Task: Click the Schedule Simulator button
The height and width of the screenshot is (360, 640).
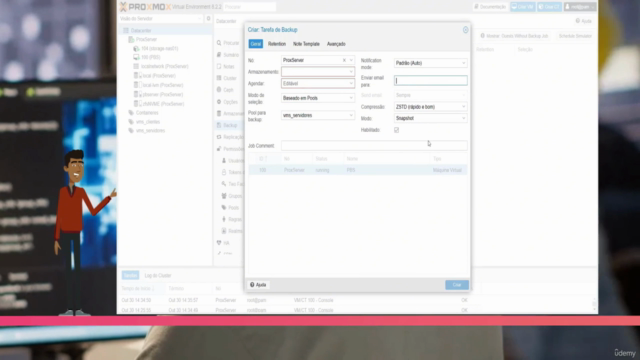Action: coord(575,36)
